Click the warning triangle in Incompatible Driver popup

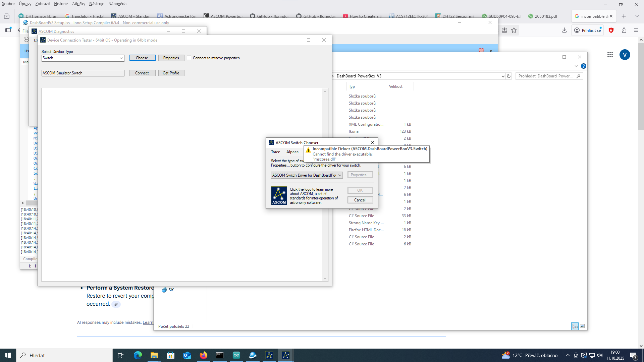308,150
